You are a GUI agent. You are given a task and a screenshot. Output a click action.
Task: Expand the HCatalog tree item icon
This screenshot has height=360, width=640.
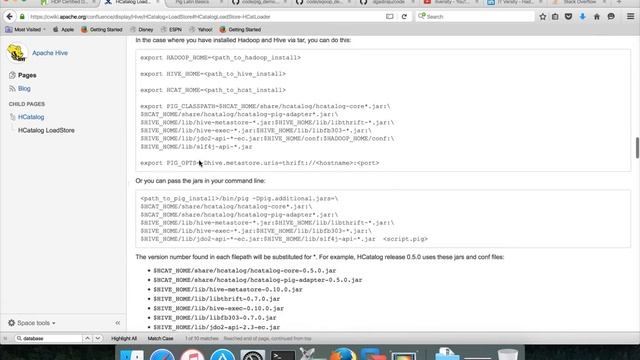click(13, 117)
